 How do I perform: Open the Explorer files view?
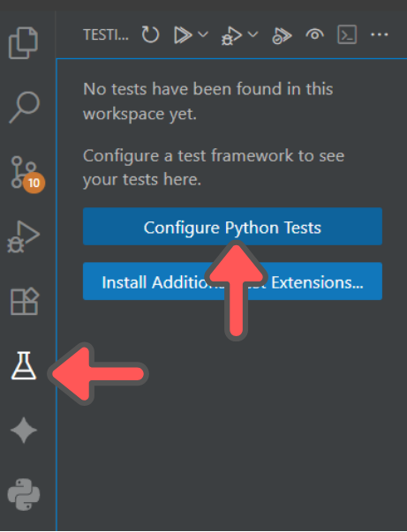coord(23,42)
